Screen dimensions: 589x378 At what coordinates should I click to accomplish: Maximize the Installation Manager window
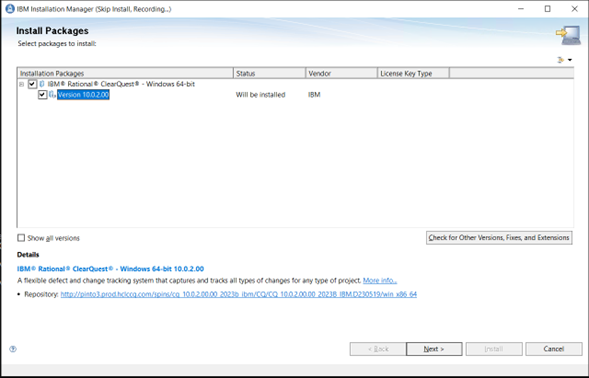pyautogui.click(x=548, y=9)
